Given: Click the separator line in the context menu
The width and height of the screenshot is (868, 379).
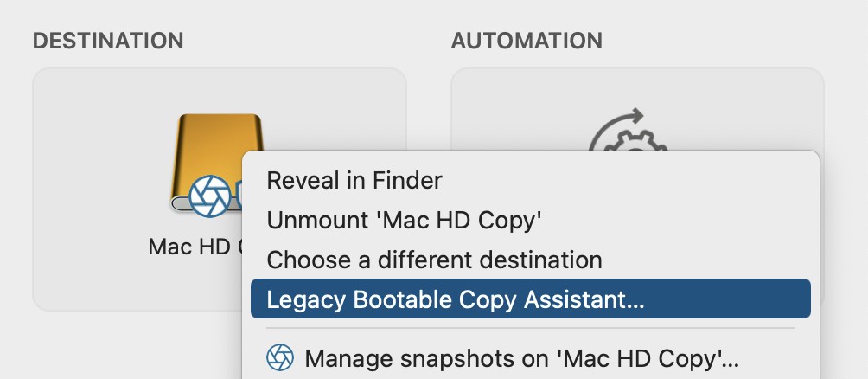Looking at the screenshot, I should pos(529,328).
